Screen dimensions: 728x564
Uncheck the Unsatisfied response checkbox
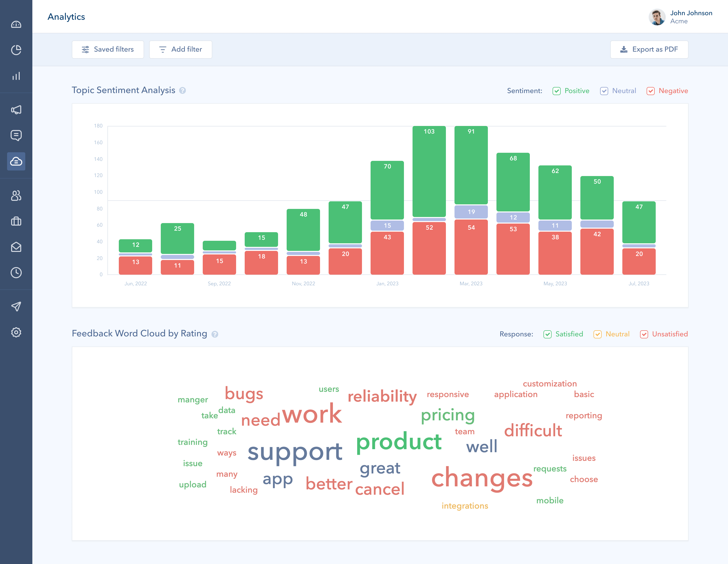[x=644, y=334]
